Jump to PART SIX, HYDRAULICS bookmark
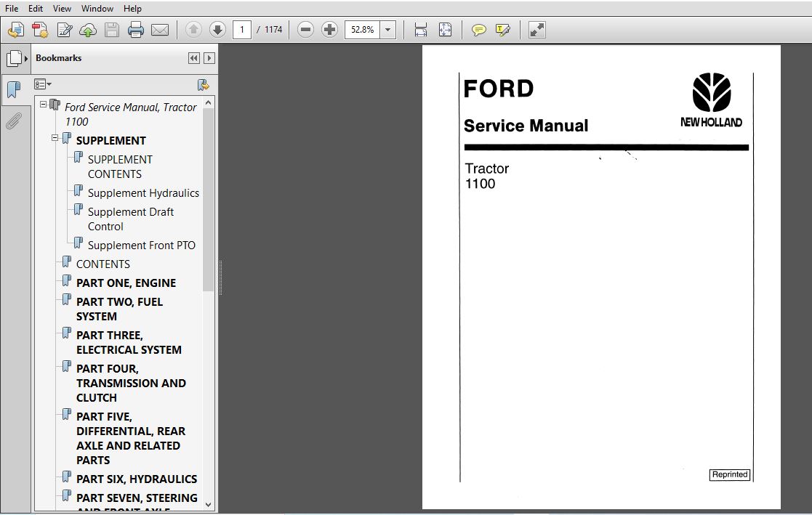This screenshot has width=812, height=515. (136, 479)
